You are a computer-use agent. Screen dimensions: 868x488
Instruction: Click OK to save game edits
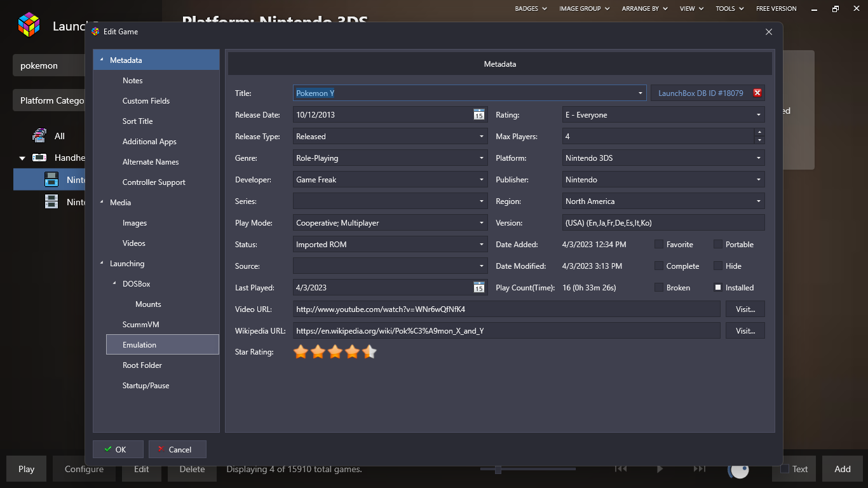pyautogui.click(x=118, y=449)
